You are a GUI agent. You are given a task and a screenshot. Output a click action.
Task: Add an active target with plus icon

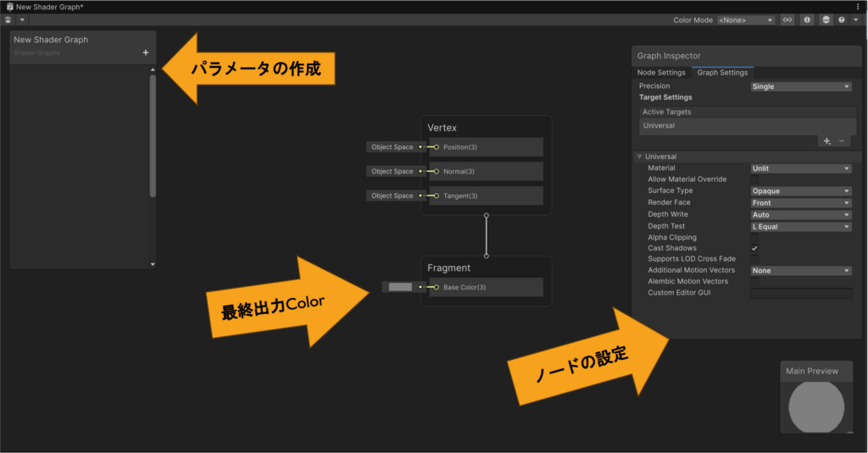[x=826, y=141]
